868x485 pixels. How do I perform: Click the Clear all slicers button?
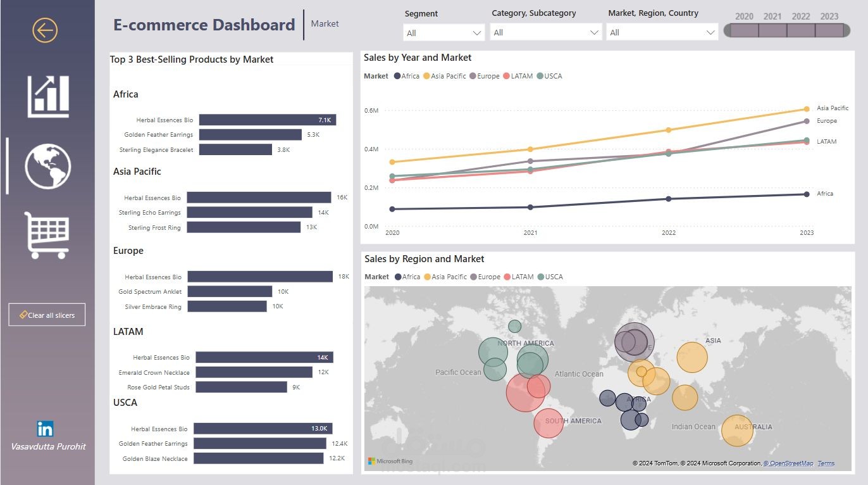pos(47,315)
